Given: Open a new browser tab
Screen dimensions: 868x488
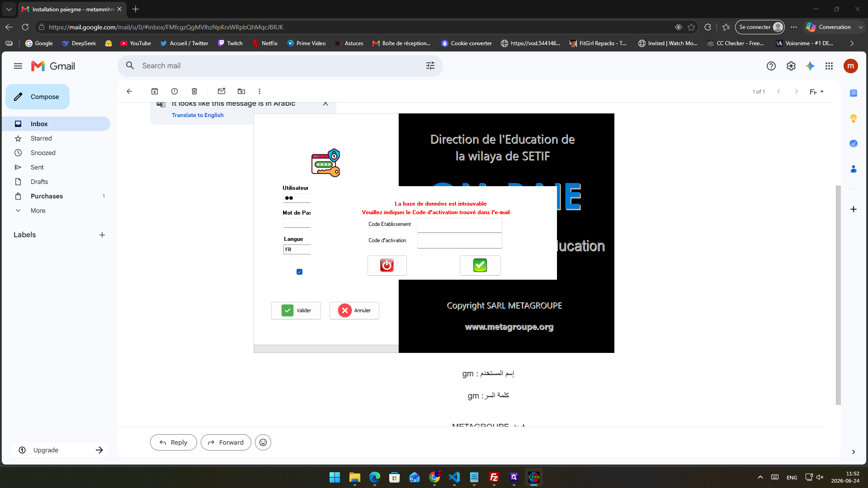Looking at the screenshot, I should pyautogui.click(x=136, y=9).
